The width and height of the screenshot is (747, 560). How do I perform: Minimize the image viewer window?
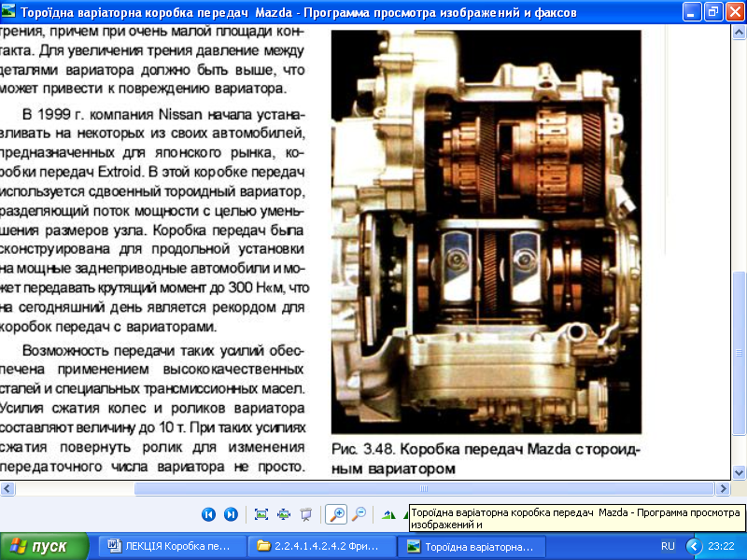[692, 11]
